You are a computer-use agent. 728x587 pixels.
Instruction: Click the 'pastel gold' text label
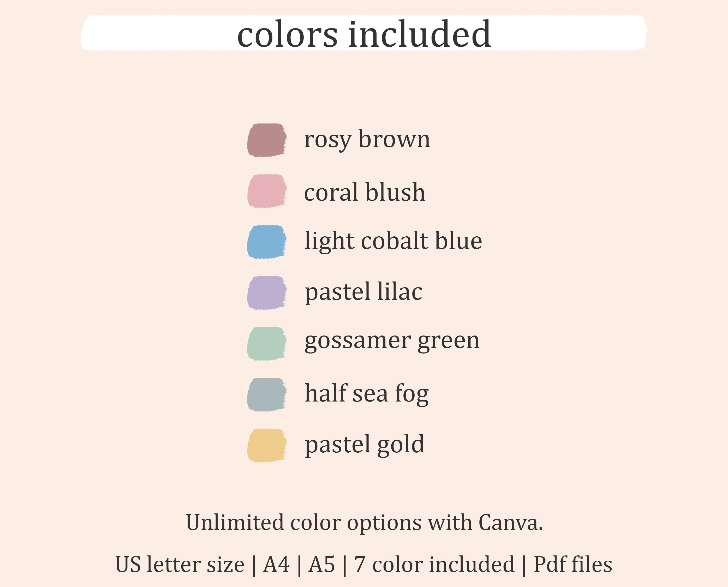pos(365,445)
